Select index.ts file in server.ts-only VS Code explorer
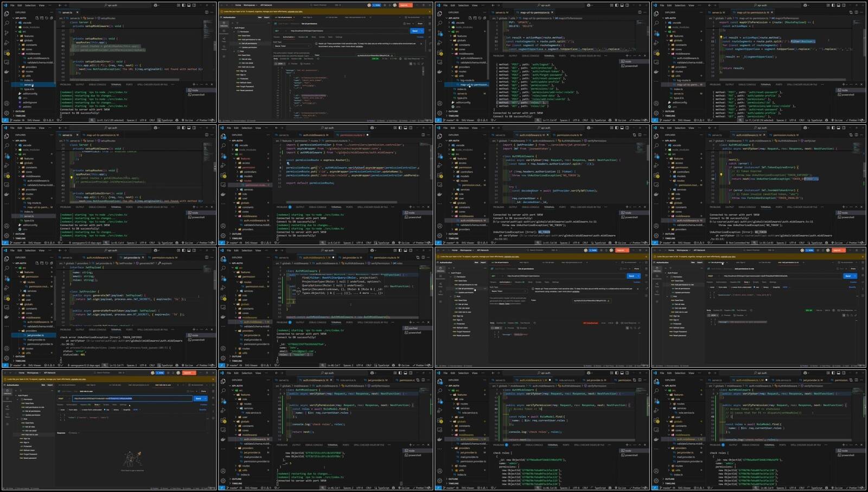The image size is (868, 492). point(28,80)
